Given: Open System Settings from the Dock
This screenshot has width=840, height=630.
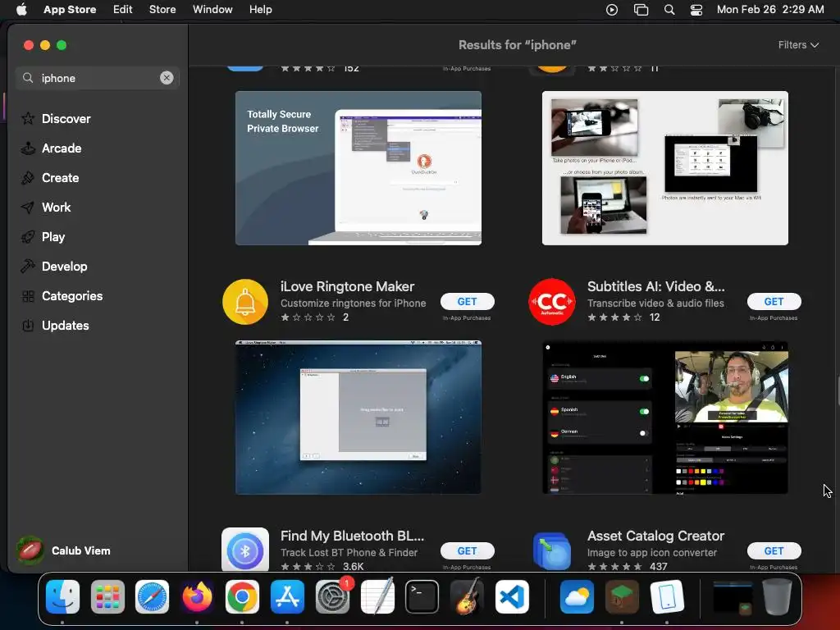Looking at the screenshot, I should (x=332, y=596).
